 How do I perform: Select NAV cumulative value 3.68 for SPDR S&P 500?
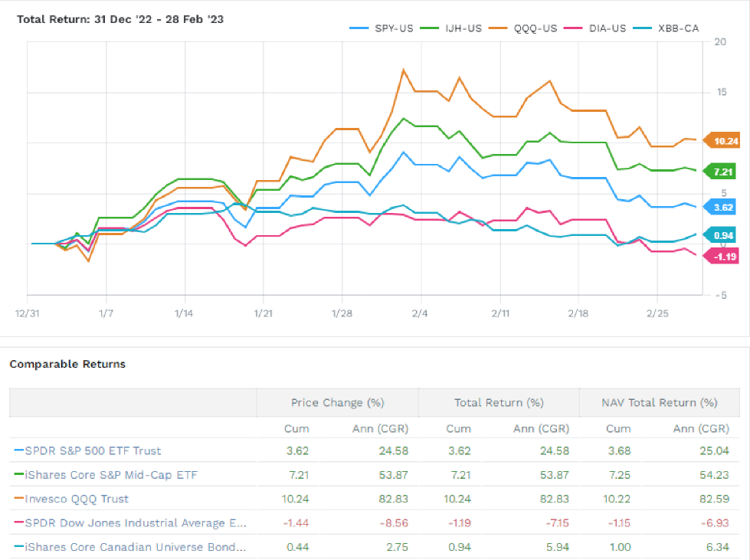pyautogui.click(x=619, y=450)
